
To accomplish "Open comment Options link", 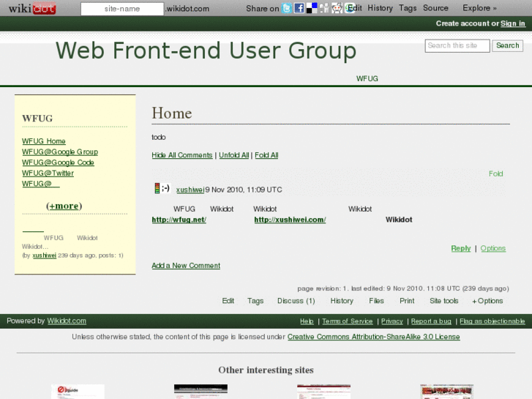I will point(493,248).
